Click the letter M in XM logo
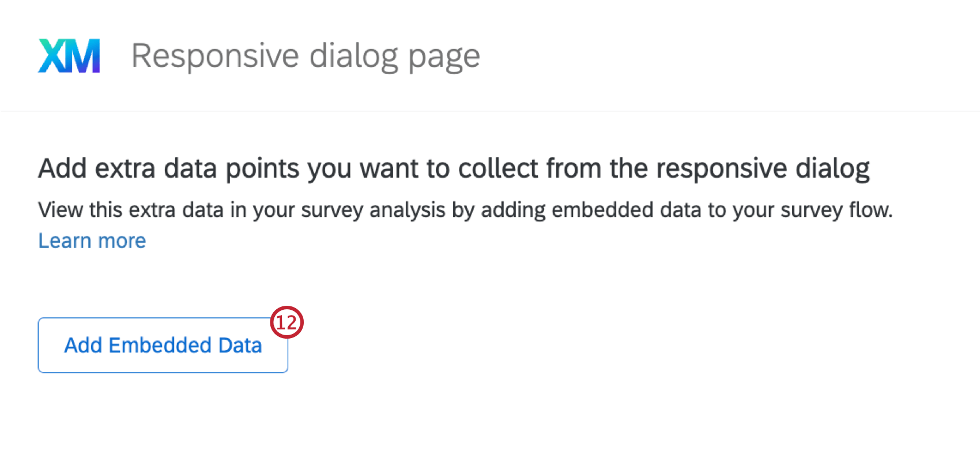Screen dimensions: 980x465 pyautogui.click(x=82, y=56)
